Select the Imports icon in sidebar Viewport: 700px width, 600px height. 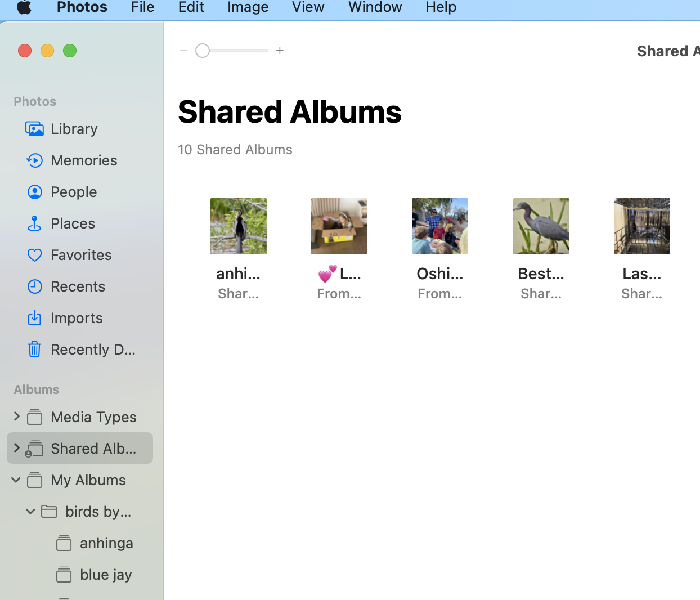(x=34, y=318)
